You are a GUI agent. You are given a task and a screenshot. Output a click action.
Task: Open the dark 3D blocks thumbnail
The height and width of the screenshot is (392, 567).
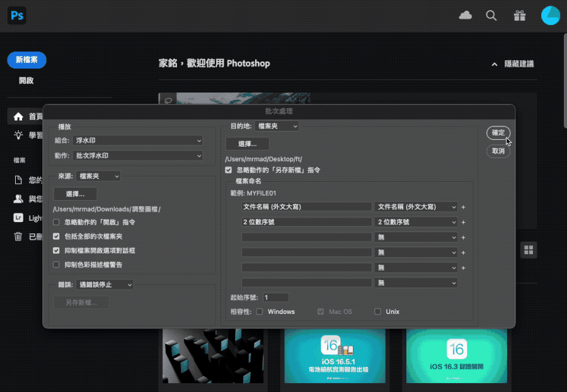click(x=213, y=356)
